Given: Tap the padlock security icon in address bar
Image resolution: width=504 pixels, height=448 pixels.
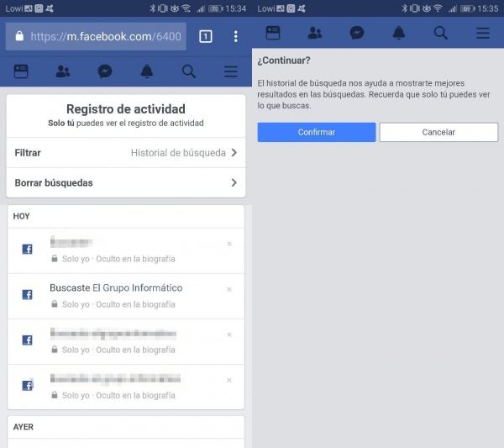Looking at the screenshot, I should click(19, 35).
